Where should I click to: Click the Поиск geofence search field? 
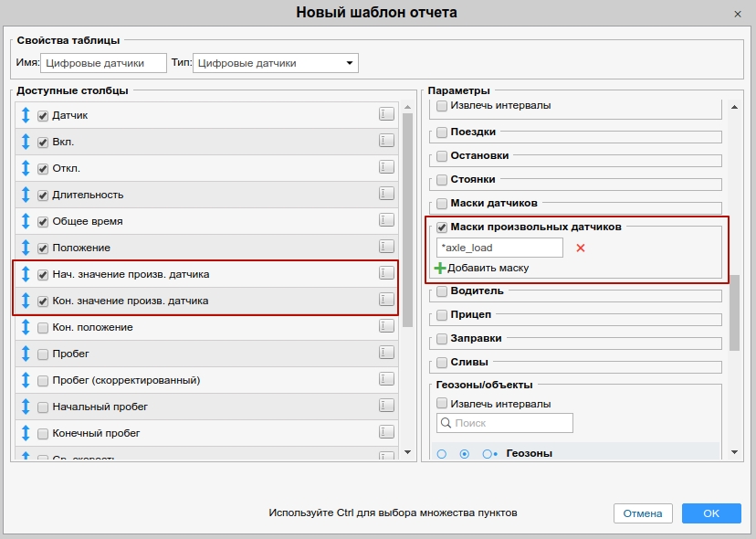pyautogui.click(x=504, y=423)
